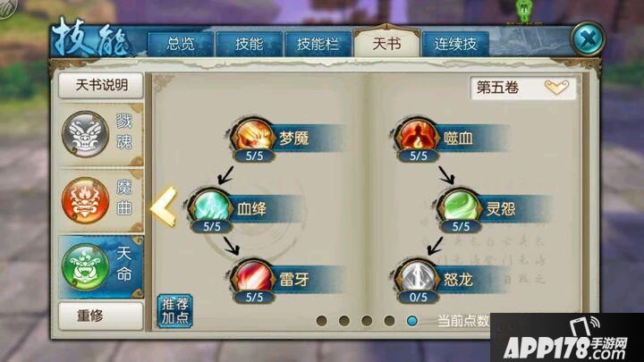This screenshot has width=644, height=362.
Task: Select the 噬血 skill icon
Action: point(418,136)
